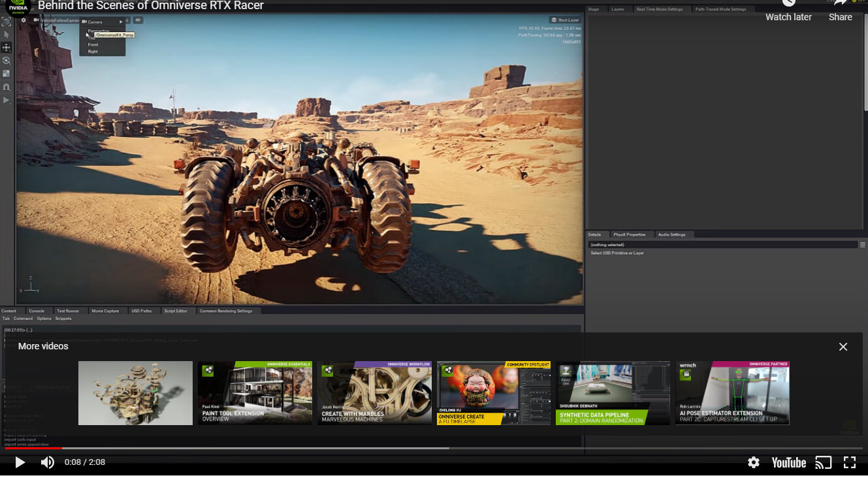Select the Move tool in toolbar

(x=7, y=48)
